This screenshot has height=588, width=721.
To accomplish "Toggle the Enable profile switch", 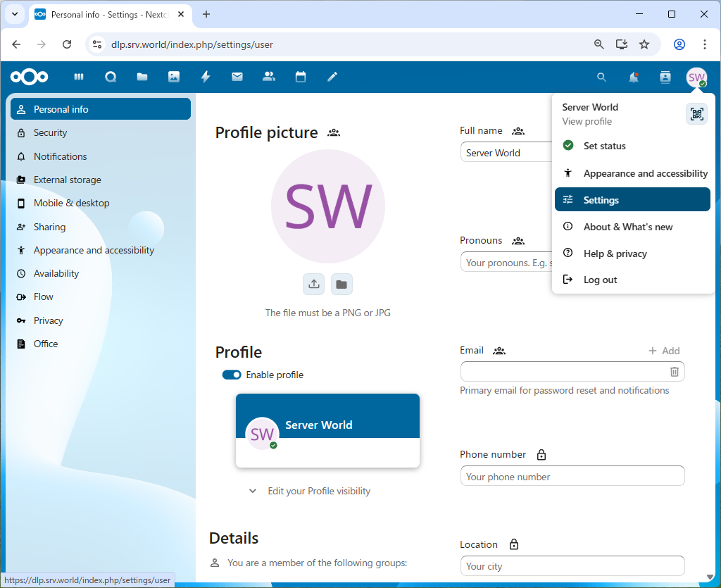I will pyautogui.click(x=232, y=375).
